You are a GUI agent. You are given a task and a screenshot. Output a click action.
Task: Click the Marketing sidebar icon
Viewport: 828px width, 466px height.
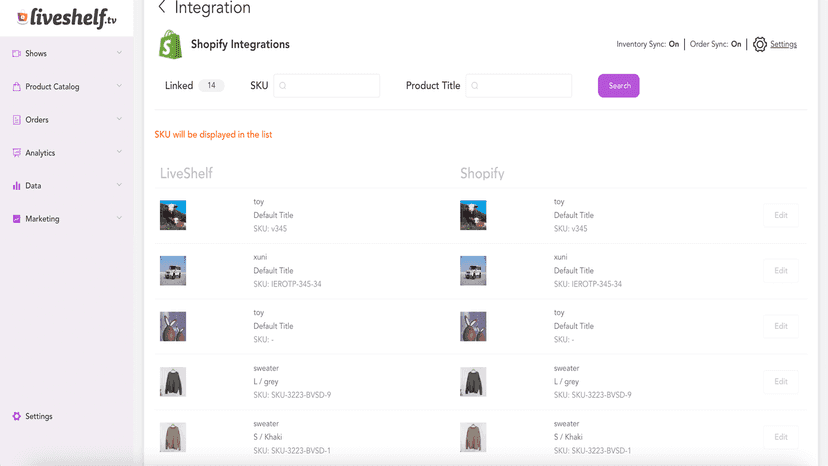16,219
